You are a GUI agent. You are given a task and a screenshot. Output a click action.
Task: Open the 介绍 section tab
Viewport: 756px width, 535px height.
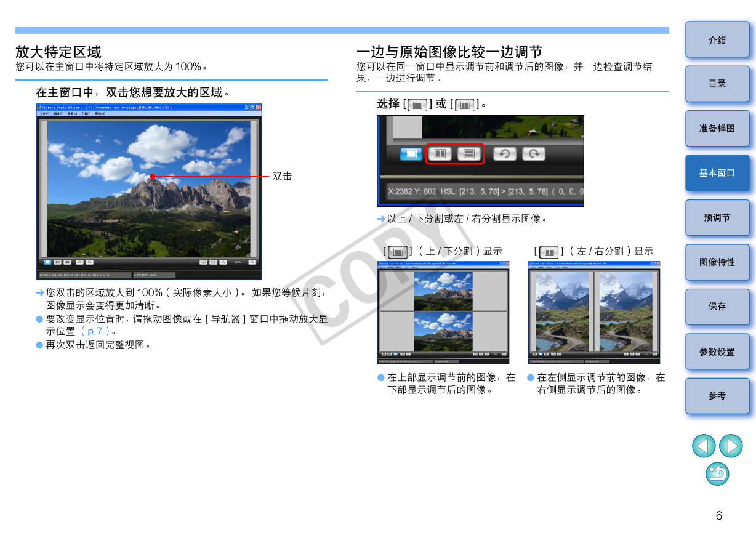pos(717,40)
